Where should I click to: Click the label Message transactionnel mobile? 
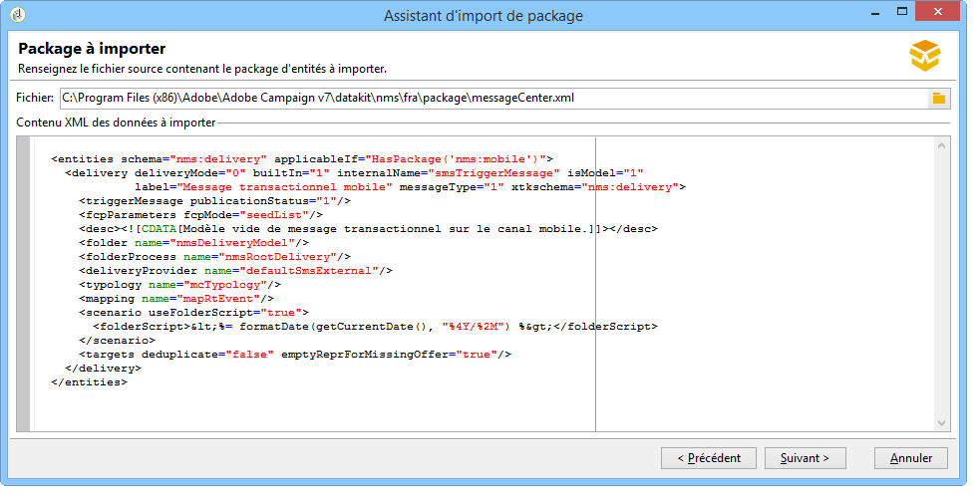click(x=284, y=186)
